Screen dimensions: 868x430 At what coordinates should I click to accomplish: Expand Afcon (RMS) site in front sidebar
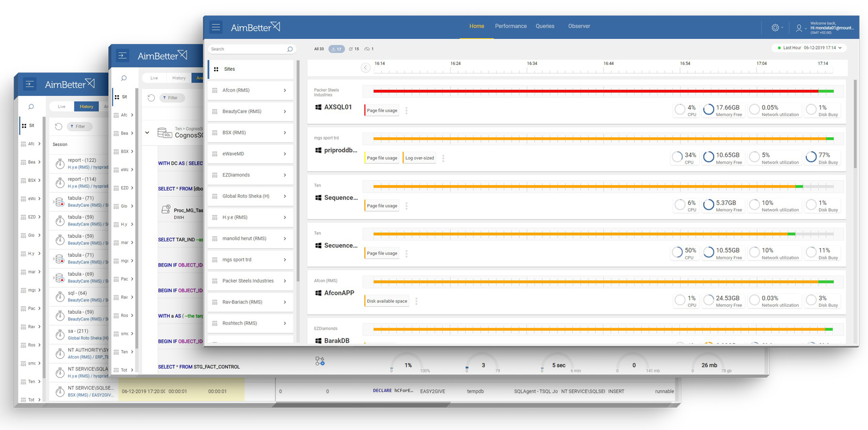(285, 91)
